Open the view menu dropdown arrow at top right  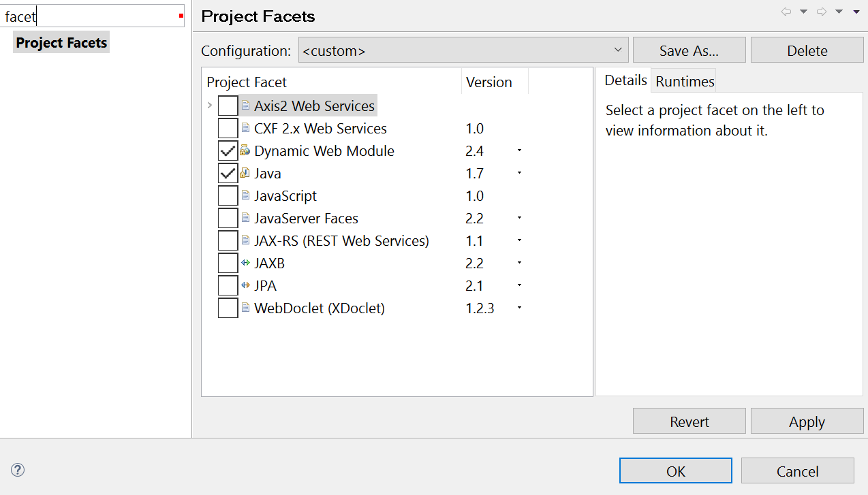(856, 12)
